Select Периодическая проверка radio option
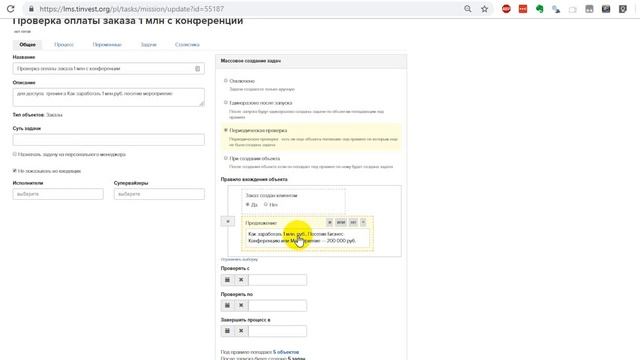This screenshot has height=360, width=640. tap(226, 130)
